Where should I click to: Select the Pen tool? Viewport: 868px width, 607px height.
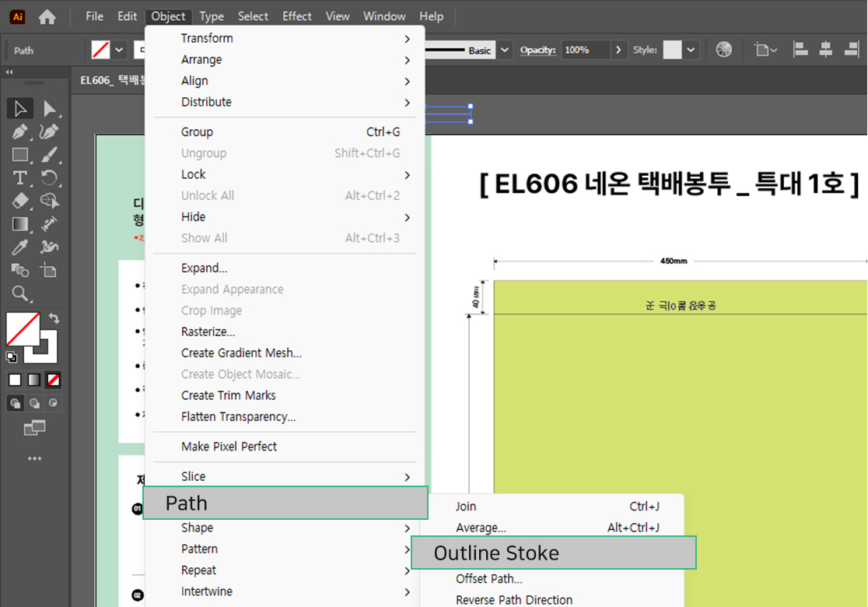pyautogui.click(x=20, y=132)
